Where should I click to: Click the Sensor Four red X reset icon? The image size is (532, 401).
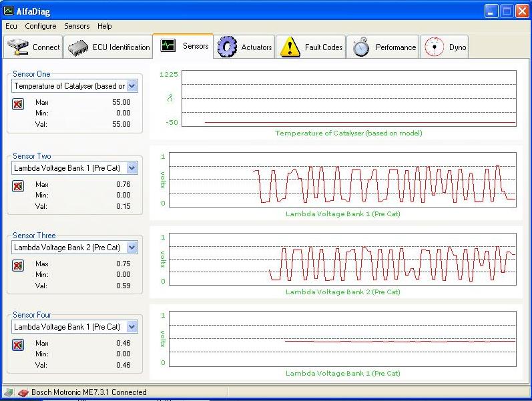[x=18, y=345]
